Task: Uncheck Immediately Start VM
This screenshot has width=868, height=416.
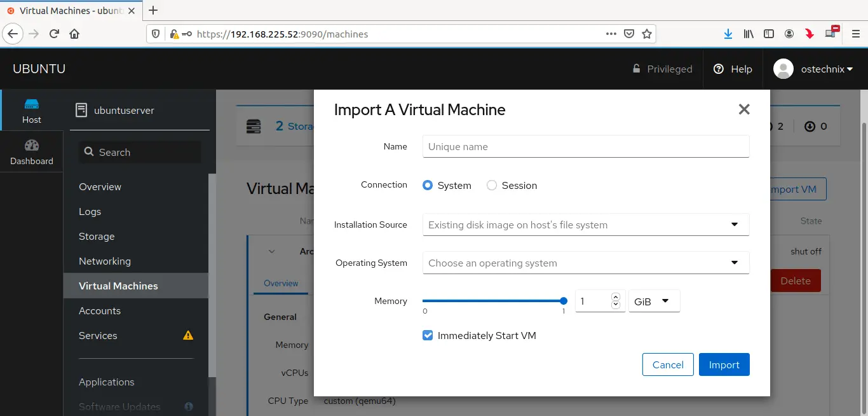Action: click(x=428, y=335)
